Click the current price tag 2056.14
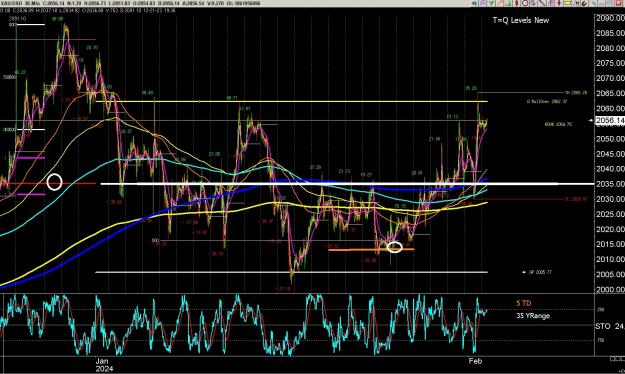625x374 pixels. pos(609,121)
